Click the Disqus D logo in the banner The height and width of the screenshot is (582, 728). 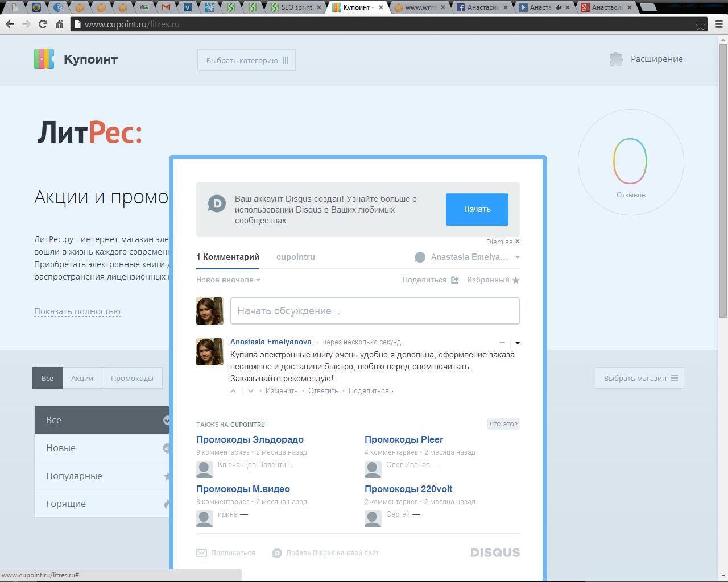tap(217, 203)
